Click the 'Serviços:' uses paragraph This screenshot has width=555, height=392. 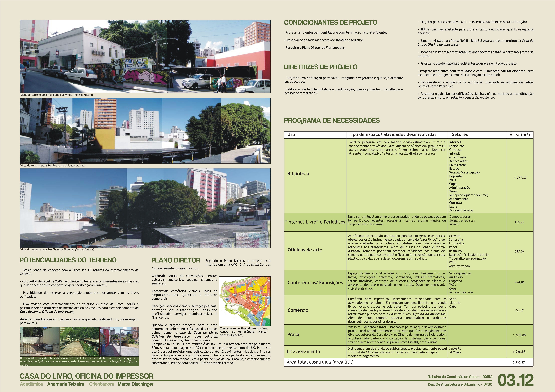point(184,312)
